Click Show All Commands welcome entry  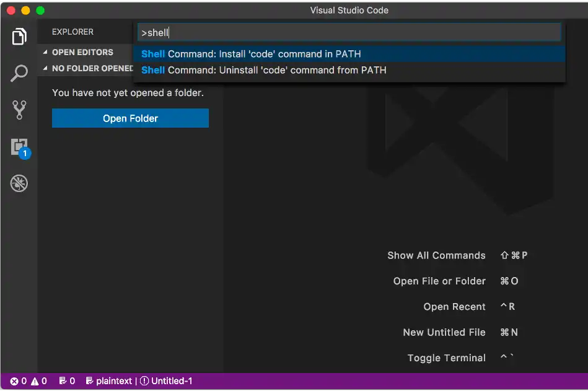click(x=436, y=255)
